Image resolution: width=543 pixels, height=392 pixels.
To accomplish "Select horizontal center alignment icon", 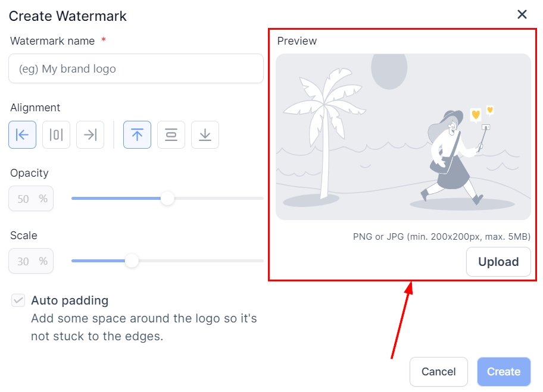I will (57, 135).
